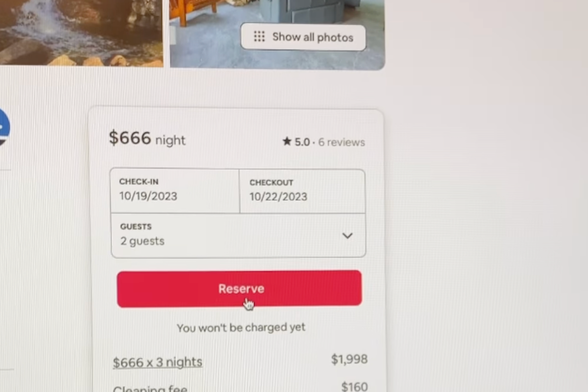
Task: Click the Show all photos button
Action: click(x=303, y=37)
